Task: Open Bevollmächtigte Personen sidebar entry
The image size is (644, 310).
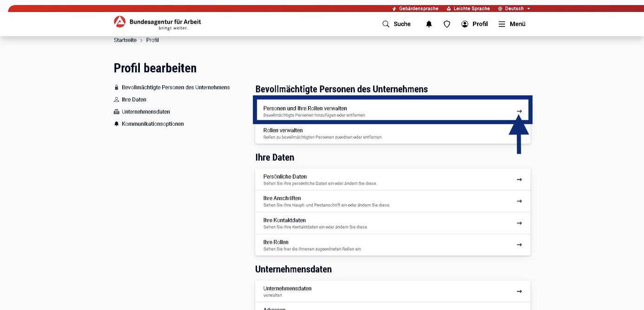Action: (175, 87)
